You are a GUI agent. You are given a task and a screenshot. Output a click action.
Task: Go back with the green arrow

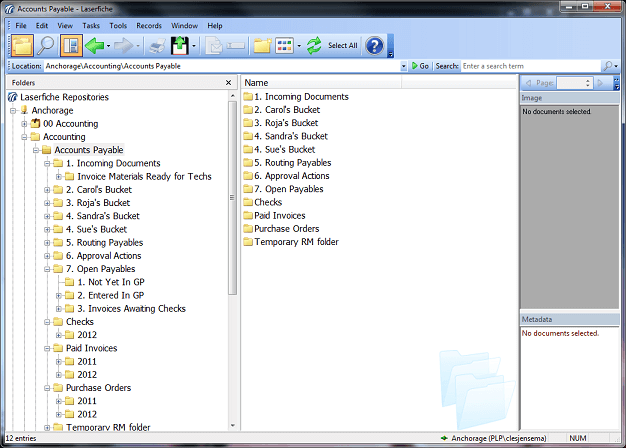click(x=95, y=46)
